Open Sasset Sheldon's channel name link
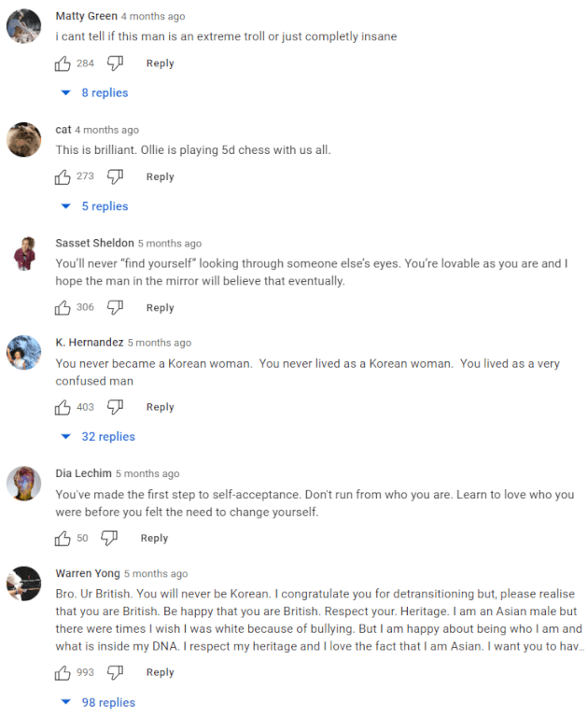 (94, 243)
